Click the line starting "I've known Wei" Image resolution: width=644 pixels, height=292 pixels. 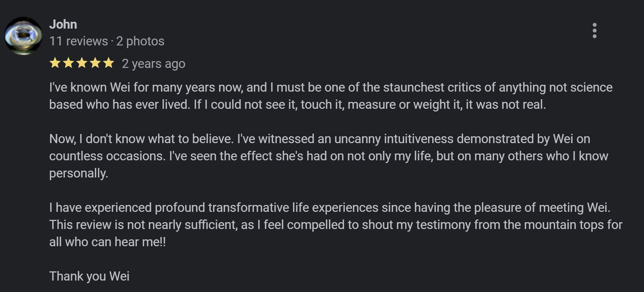pos(331,87)
